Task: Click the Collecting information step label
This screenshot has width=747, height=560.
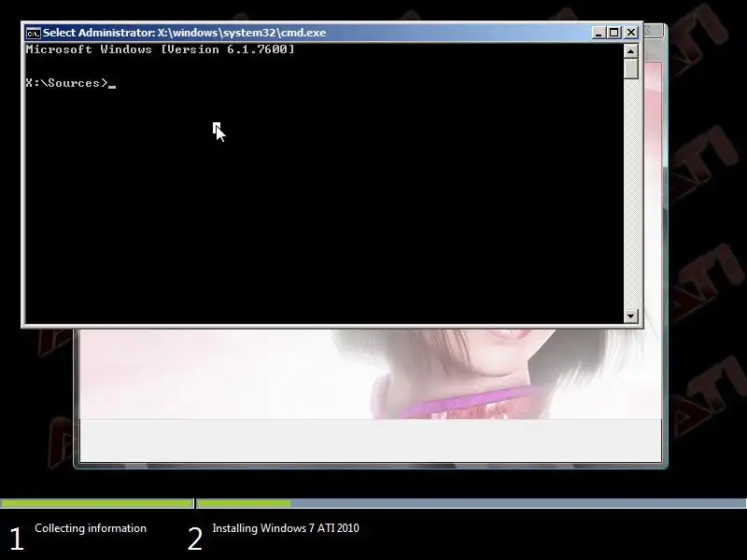Action: (91, 528)
